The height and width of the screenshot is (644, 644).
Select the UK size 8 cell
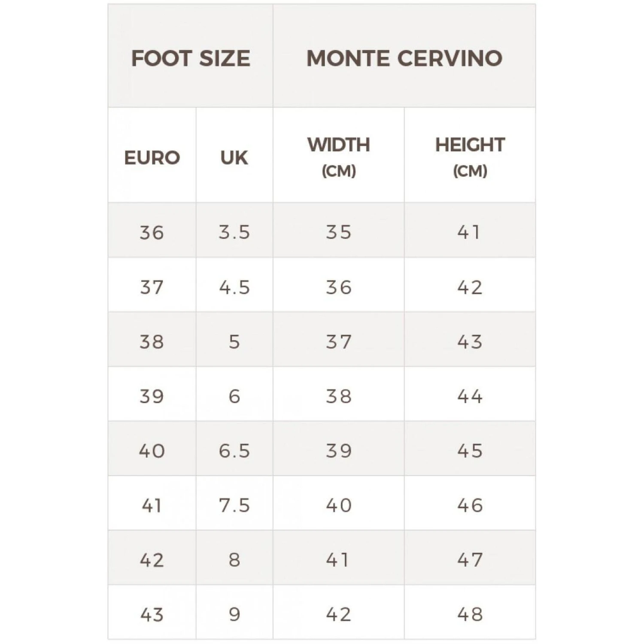click(x=234, y=560)
